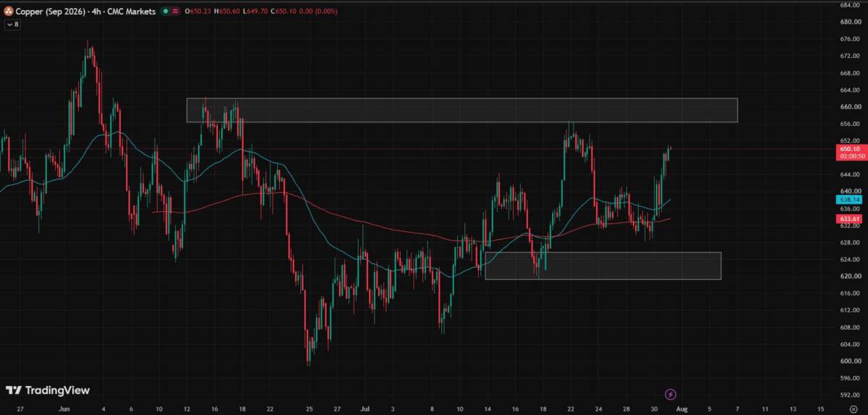The height and width of the screenshot is (415, 868).
Task: Click the pink wave data indicator icon
Action: click(176, 12)
